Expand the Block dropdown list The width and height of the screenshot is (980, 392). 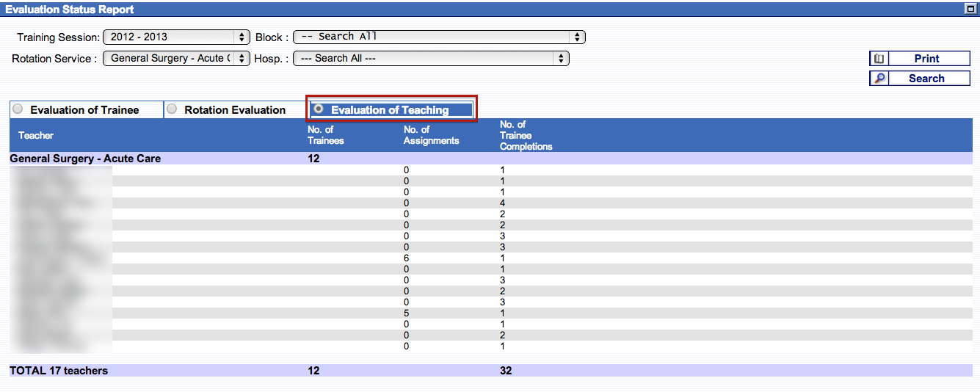click(438, 37)
